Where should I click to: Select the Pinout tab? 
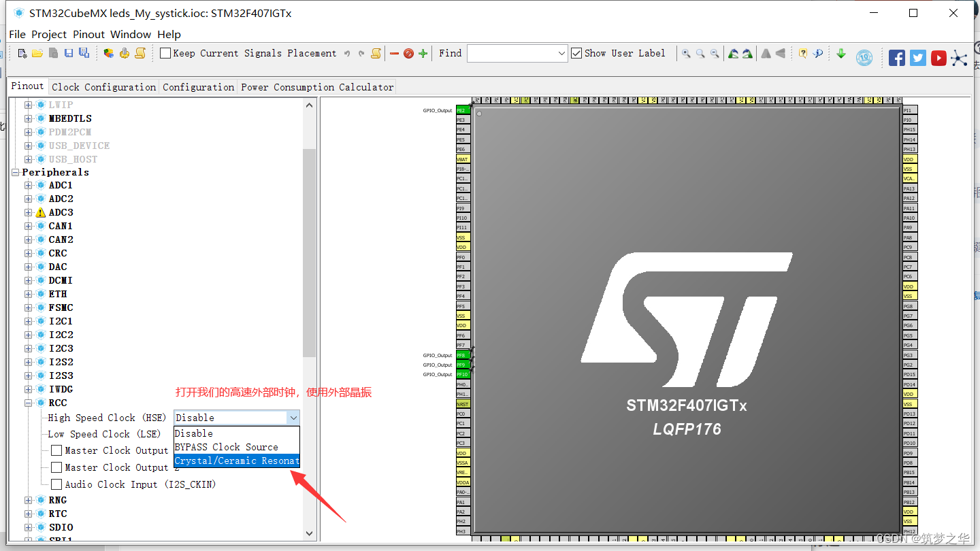(28, 86)
